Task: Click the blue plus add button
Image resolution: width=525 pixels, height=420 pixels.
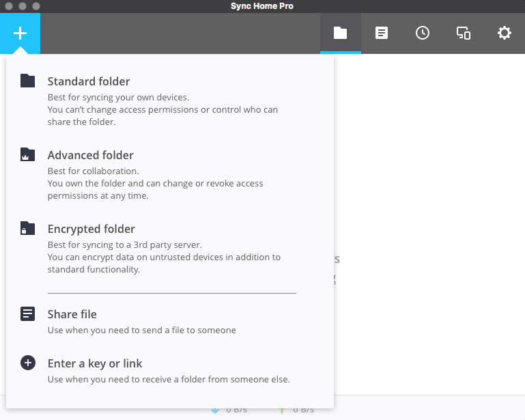Action: tap(20, 33)
